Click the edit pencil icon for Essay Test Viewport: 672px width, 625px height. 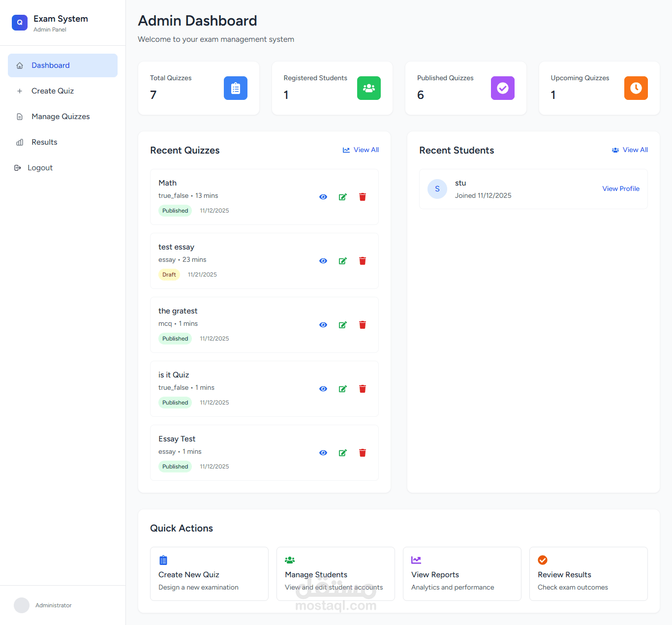pyautogui.click(x=342, y=452)
